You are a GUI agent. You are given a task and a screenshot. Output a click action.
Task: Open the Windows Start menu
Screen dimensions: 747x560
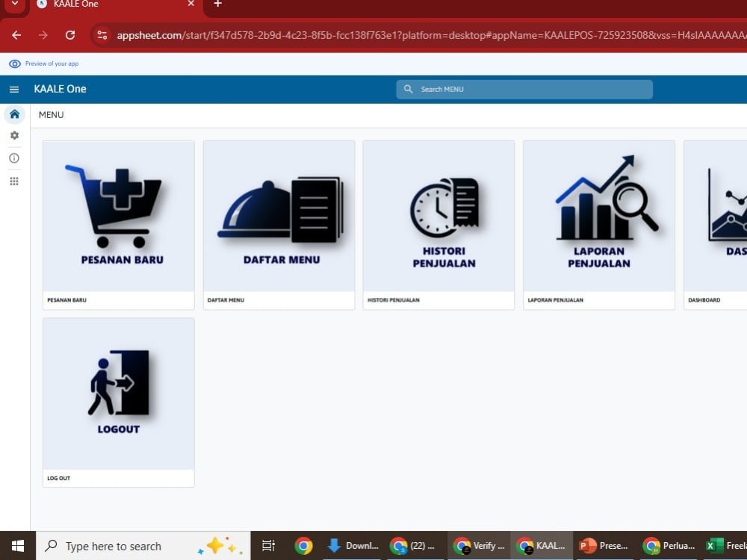pos(18,546)
